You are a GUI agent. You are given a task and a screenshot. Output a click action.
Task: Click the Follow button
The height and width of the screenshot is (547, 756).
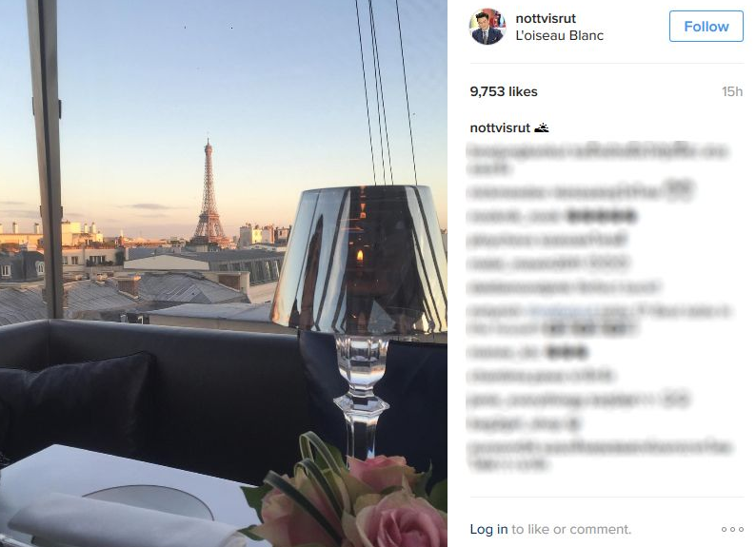click(x=706, y=26)
